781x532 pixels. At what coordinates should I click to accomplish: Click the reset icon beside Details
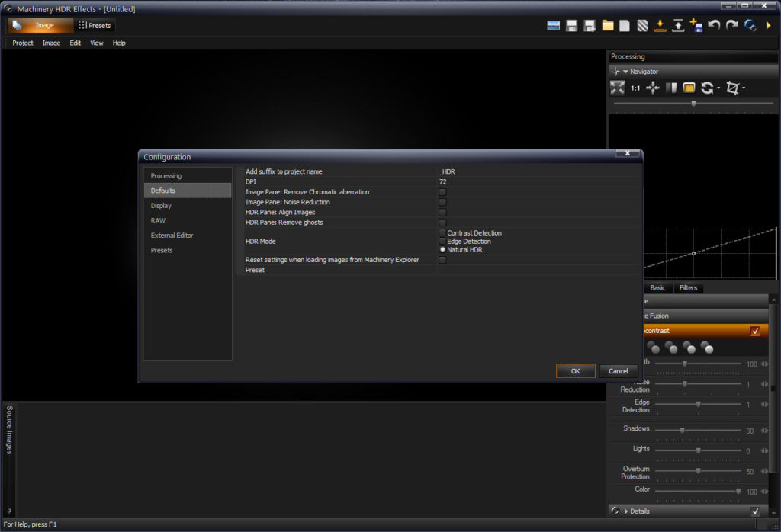point(615,511)
